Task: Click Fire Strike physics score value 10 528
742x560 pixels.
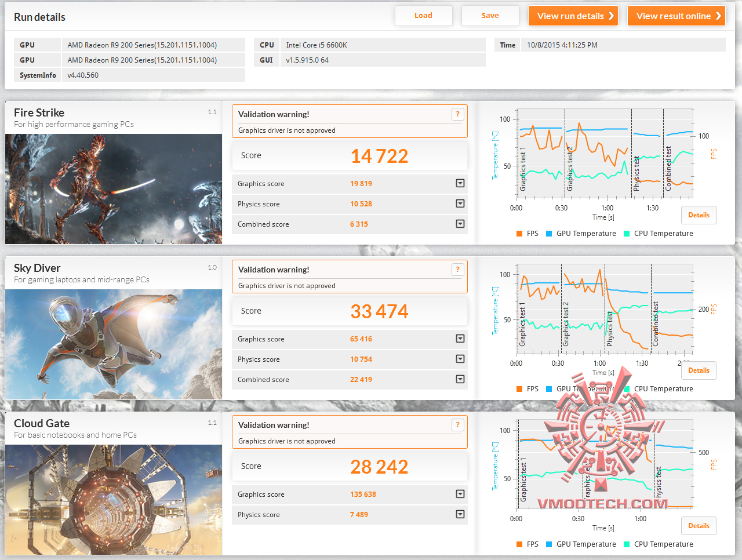Action: pyautogui.click(x=361, y=203)
